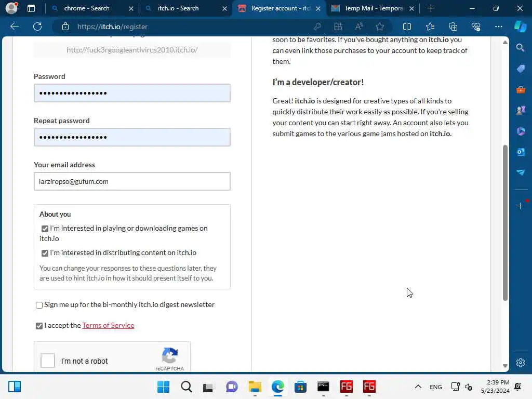Focus the Password field

point(132,93)
